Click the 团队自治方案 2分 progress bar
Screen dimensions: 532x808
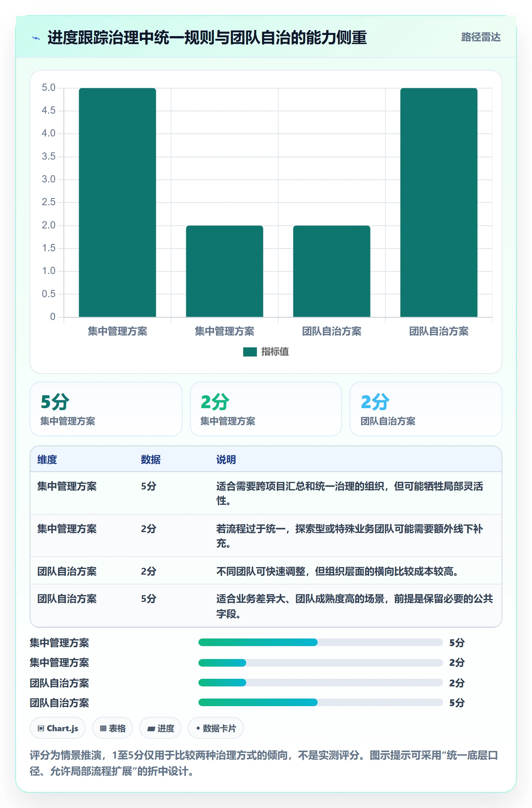click(320, 683)
